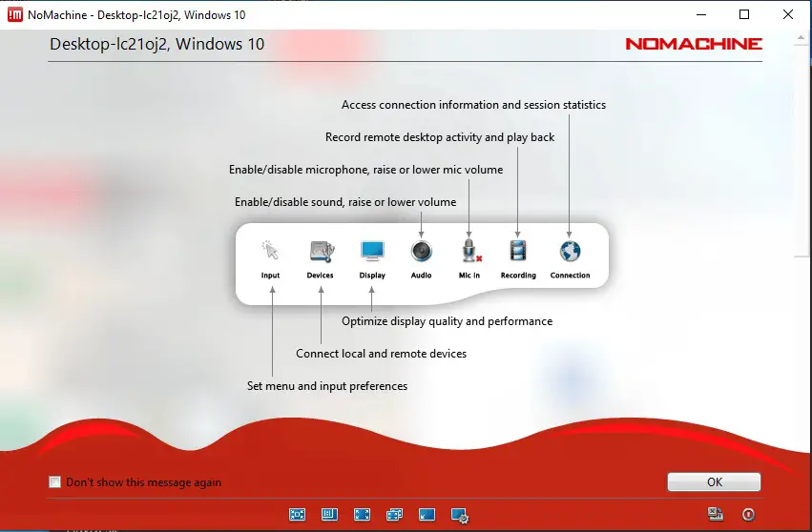The width and height of the screenshot is (812, 532).
Task: Click text "Enable/disable sound, raise or lower volume"
Action: coord(345,202)
